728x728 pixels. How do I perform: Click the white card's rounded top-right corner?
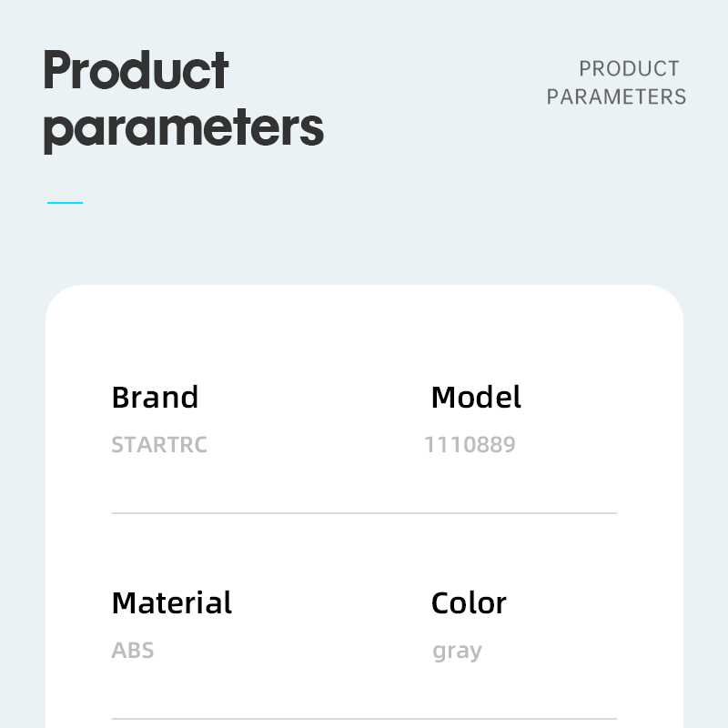click(669, 299)
